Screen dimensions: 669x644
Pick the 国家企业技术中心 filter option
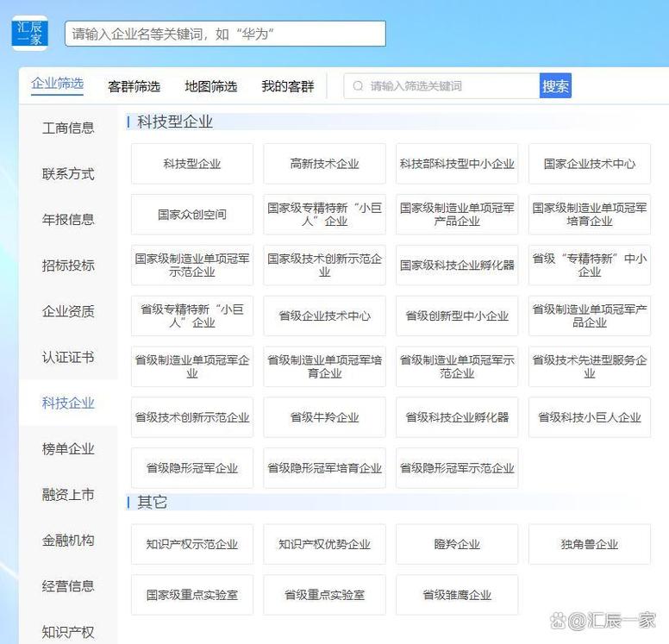[590, 164]
